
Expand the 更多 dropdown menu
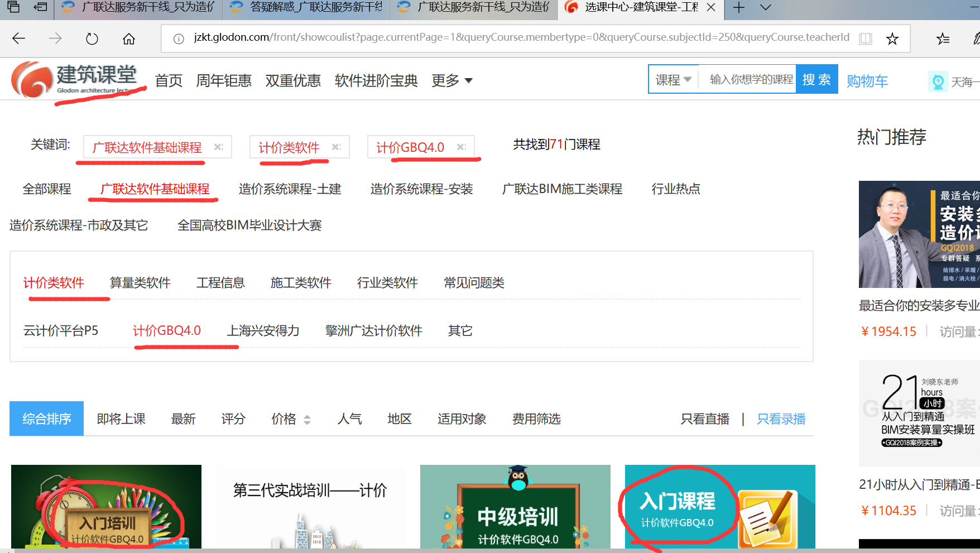(452, 80)
